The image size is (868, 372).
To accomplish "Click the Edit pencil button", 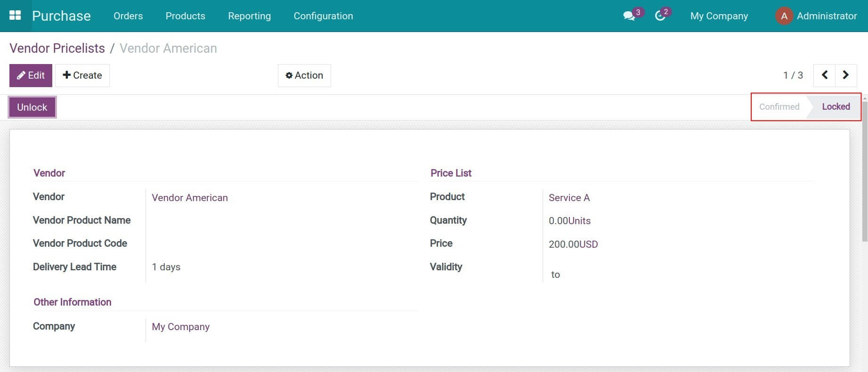I will 31,75.
